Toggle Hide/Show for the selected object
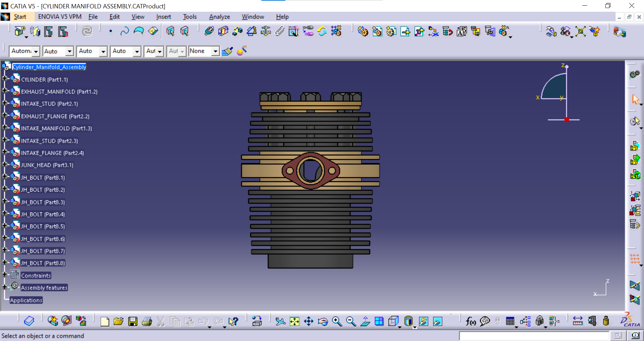Image resolution: width=644 pixels, height=341 pixels. pyautogui.click(x=423, y=322)
